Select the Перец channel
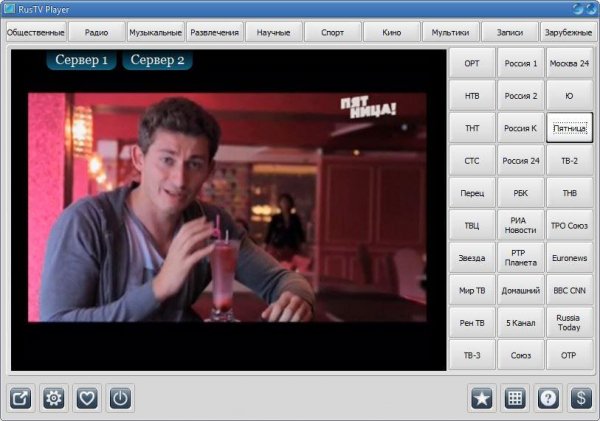The image size is (600, 421). coord(472,193)
